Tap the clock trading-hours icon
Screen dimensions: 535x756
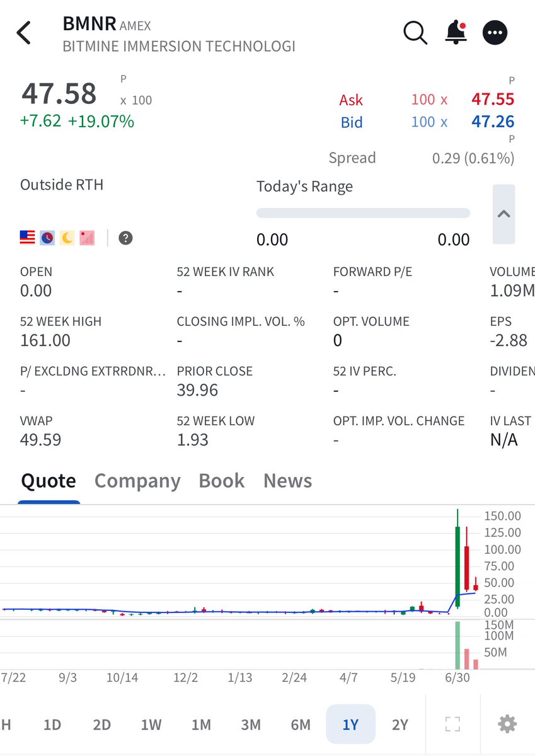click(x=47, y=238)
